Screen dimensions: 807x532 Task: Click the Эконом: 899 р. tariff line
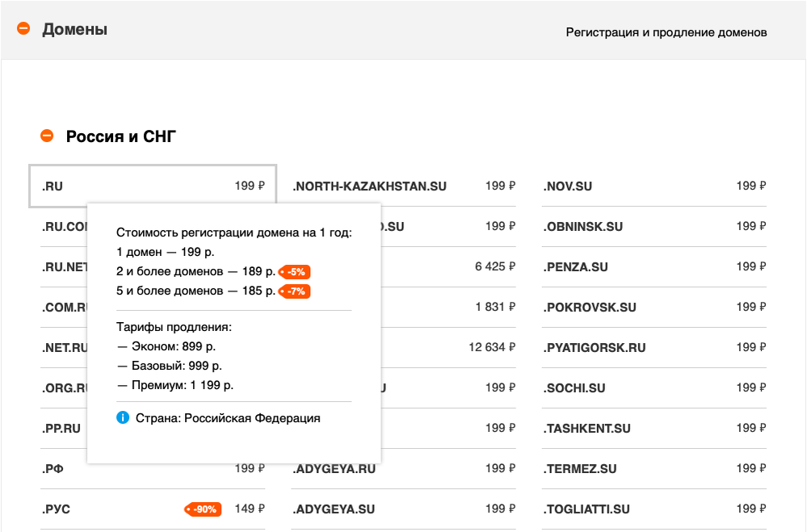point(166,346)
